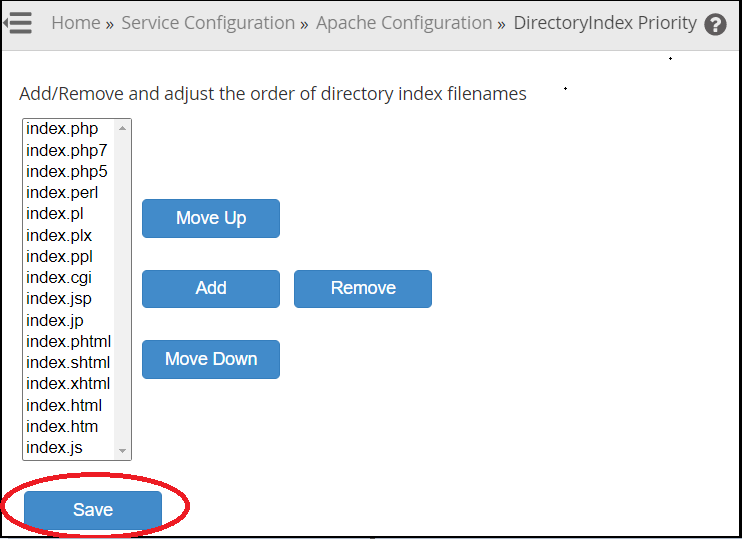Open Service Configuration breadcrumb

coord(208,23)
